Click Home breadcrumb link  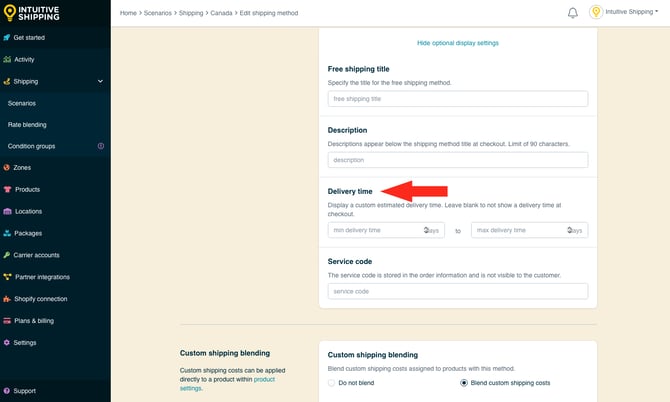(128, 13)
